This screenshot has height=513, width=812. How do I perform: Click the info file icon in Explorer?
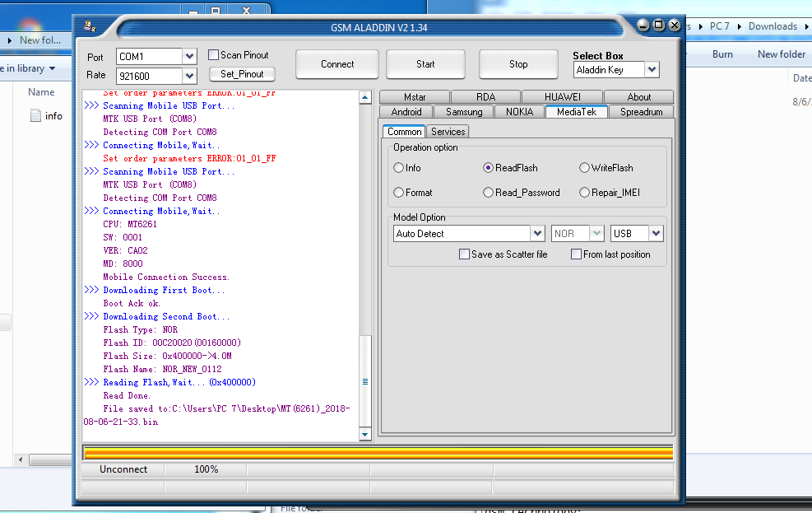point(35,115)
